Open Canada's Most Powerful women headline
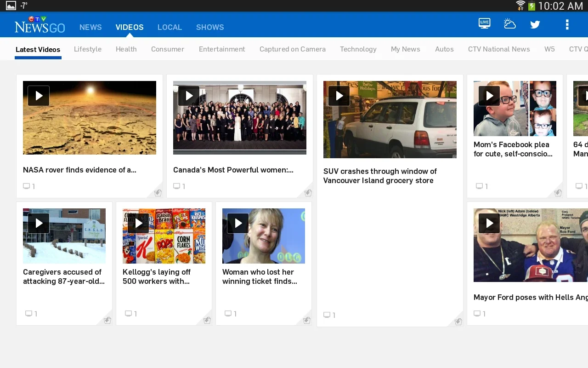 click(x=233, y=170)
